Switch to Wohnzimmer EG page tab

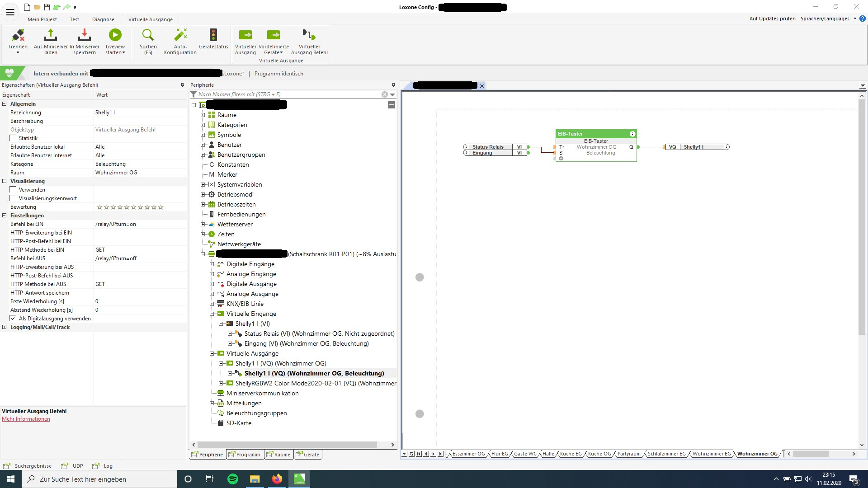[x=711, y=454]
